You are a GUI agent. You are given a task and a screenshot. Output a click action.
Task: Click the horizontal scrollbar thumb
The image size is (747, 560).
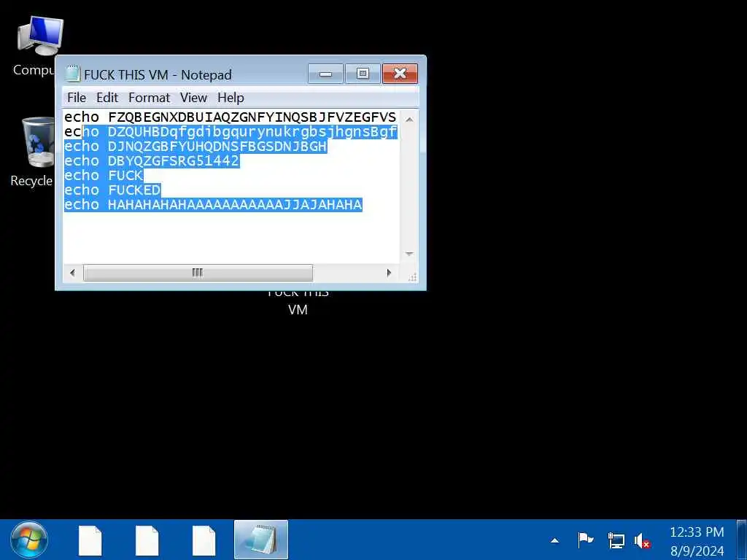click(x=198, y=273)
